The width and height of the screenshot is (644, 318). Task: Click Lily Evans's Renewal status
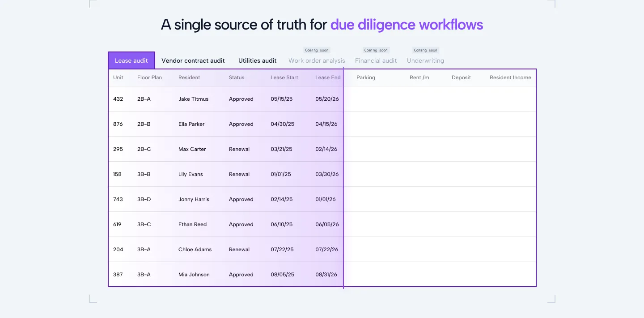(x=239, y=174)
